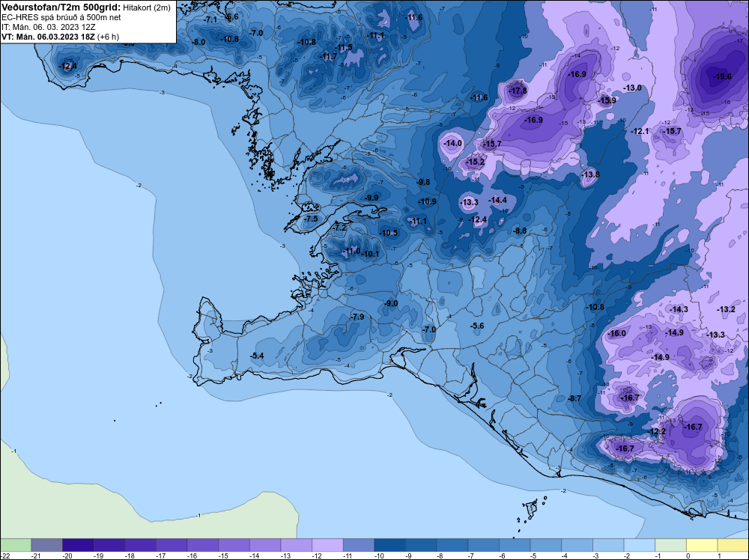Click the VT valid time 18Z (+6 h) line
Screen dimensions: 749x560
coord(60,37)
